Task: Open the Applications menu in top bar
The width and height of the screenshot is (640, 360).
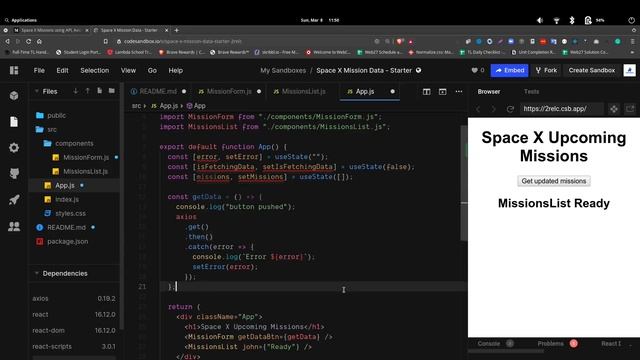Action: pyautogui.click(x=21, y=20)
